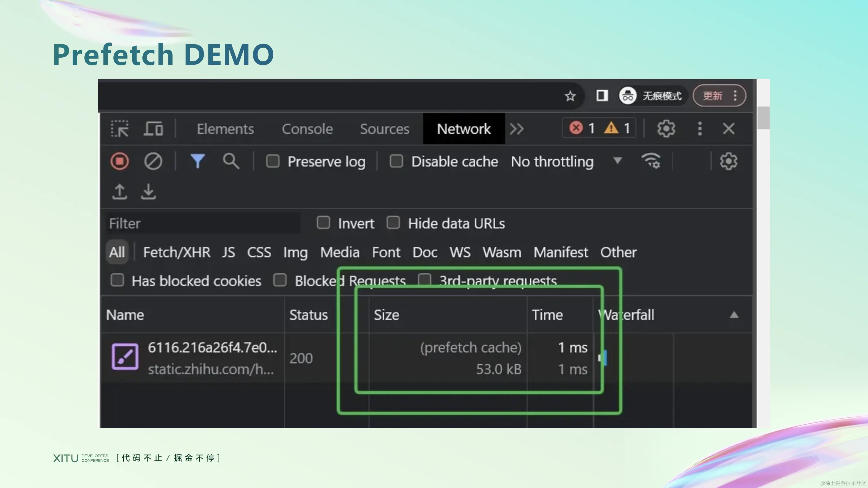Filter requests by Doc
This screenshot has width=868, height=488.
click(425, 252)
